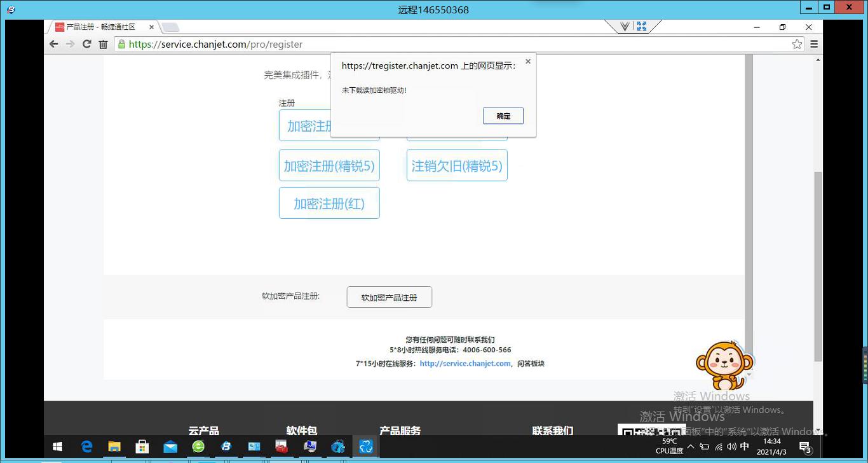Click the battery power tray icon

click(704, 446)
